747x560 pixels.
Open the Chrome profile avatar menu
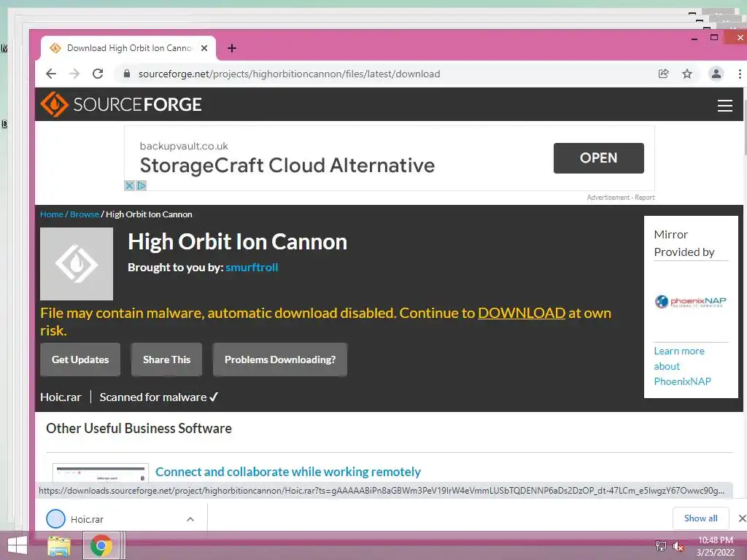(716, 74)
